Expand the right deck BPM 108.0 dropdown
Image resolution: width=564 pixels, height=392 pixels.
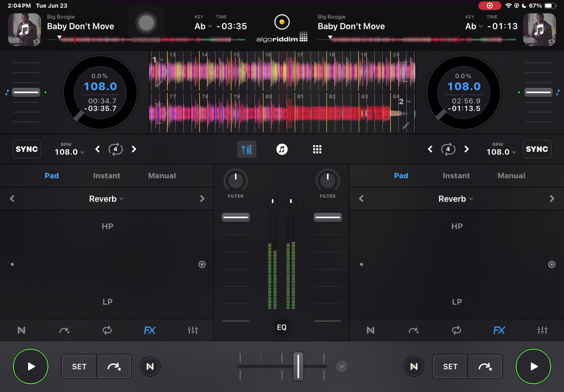(501, 152)
